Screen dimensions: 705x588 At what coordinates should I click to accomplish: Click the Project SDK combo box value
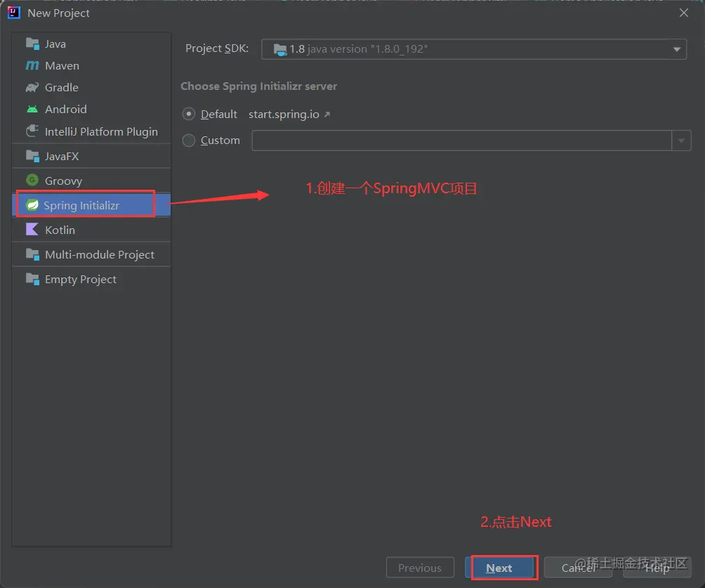point(474,49)
